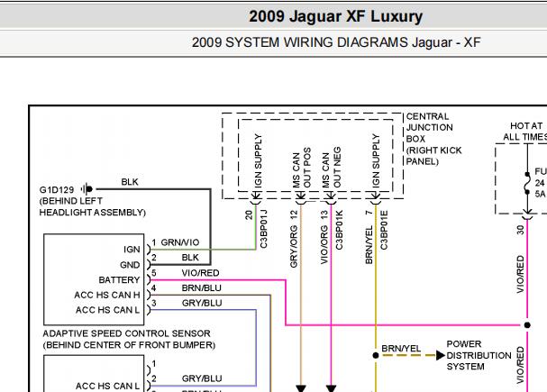Image resolution: width=547 pixels, height=392 pixels.
Task: Select the '(RIGHT KICK PANEL)' location note
Action: click(433, 156)
